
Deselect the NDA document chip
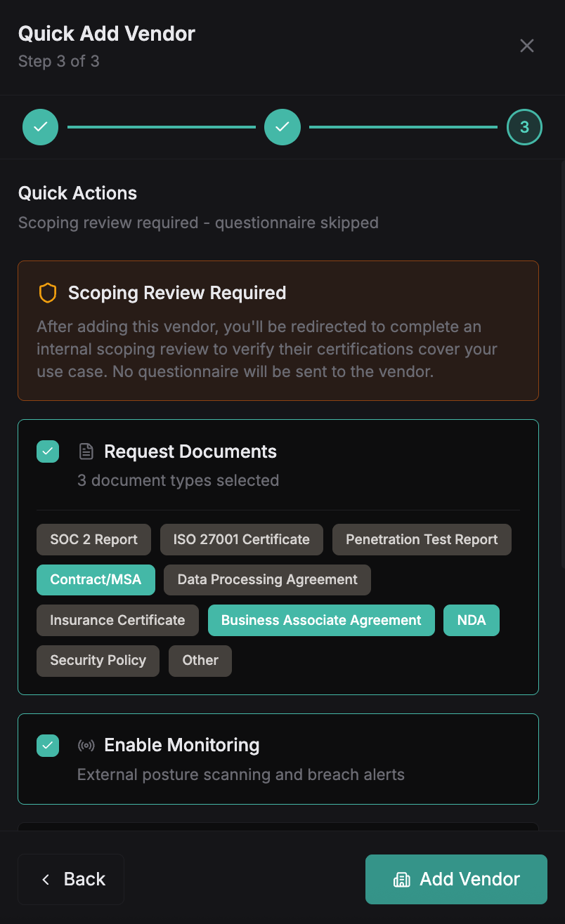click(x=471, y=620)
